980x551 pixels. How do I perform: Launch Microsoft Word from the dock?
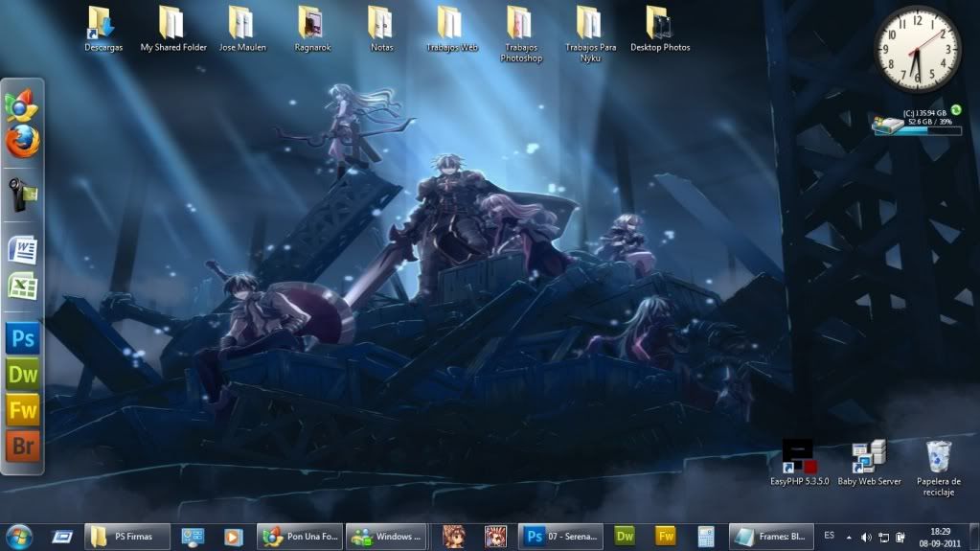click(22, 249)
